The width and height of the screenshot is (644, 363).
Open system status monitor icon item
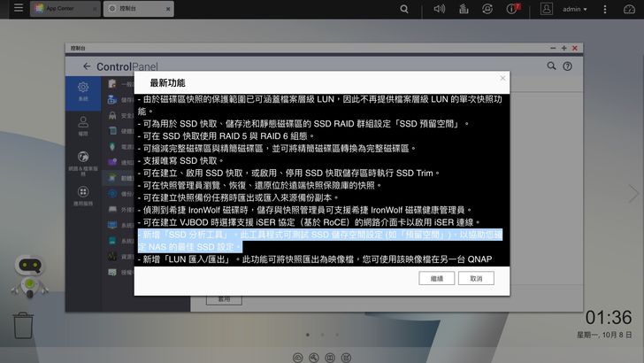click(x=112, y=225)
